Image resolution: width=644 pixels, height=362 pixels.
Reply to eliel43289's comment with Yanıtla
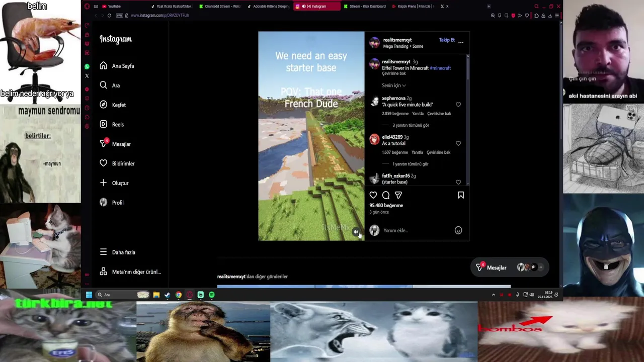pyautogui.click(x=417, y=152)
